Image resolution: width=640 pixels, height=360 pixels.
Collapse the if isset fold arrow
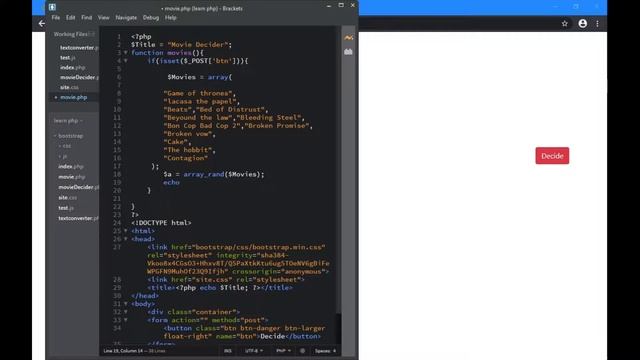click(126, 61)
